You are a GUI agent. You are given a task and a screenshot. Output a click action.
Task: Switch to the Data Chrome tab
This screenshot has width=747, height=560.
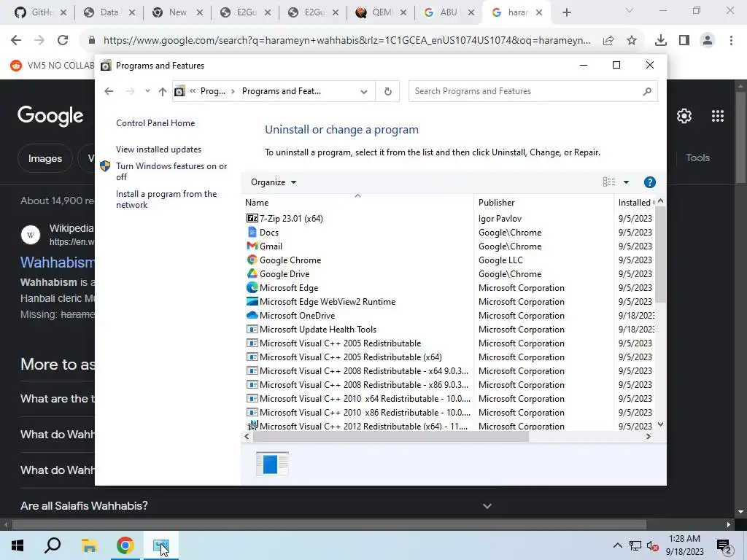tap(109, 12)
